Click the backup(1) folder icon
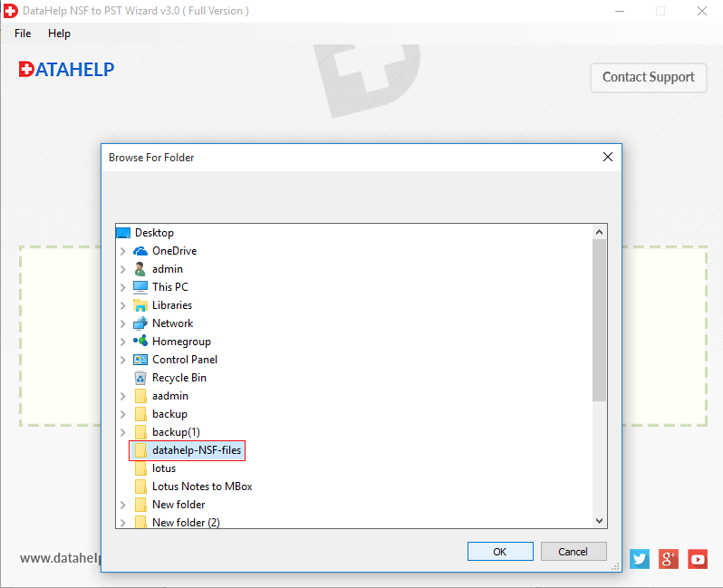 (x=140, y=432)
